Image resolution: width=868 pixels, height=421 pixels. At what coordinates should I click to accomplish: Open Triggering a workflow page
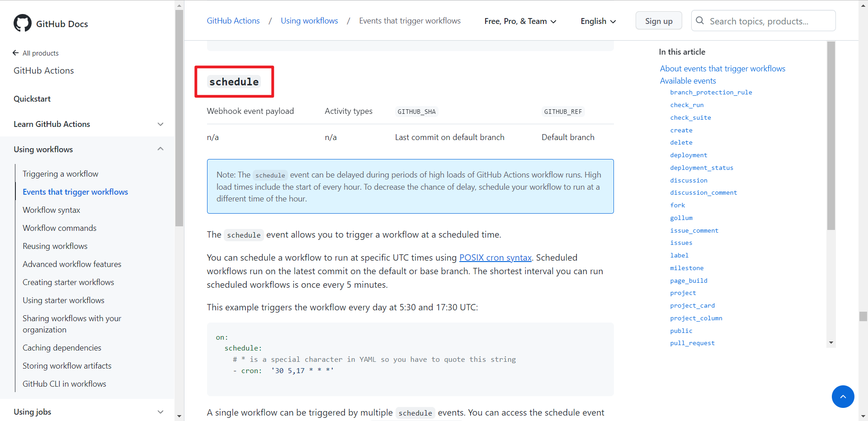coord(60,174)
